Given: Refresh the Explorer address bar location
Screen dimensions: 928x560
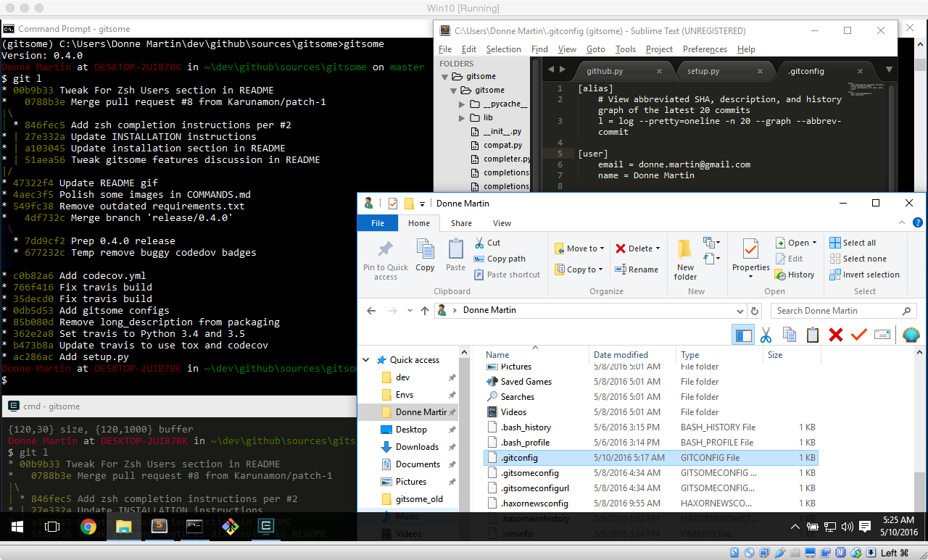Looking at the screenshot, I should [755, 311].
